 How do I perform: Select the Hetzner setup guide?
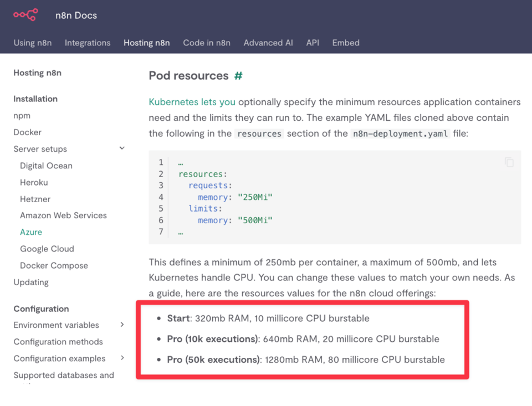35,199
